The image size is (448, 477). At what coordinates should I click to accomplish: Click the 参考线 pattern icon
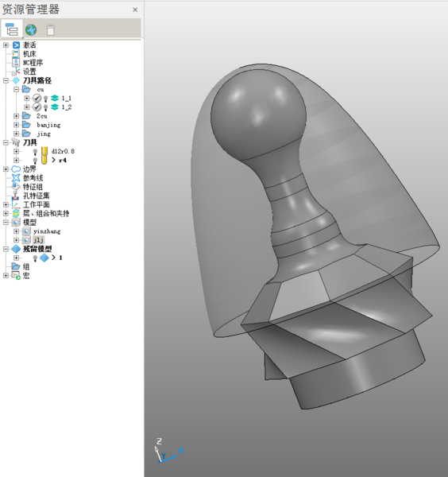16,177
